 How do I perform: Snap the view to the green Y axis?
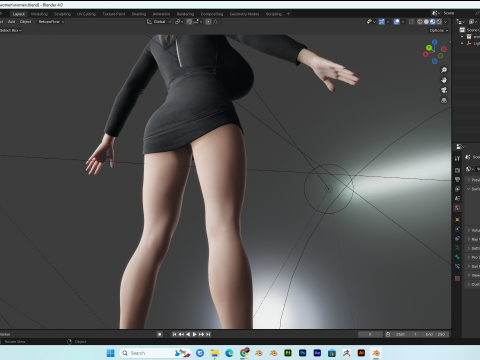[429, 48]
